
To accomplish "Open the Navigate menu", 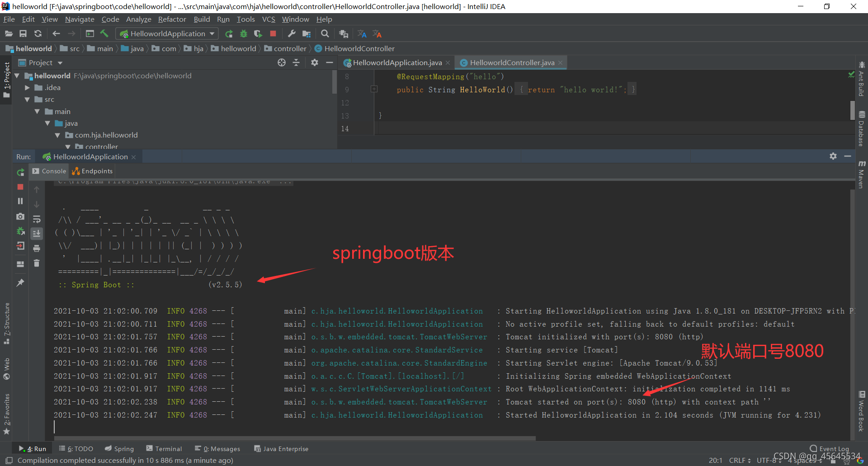I will click(x=80, y=19).
